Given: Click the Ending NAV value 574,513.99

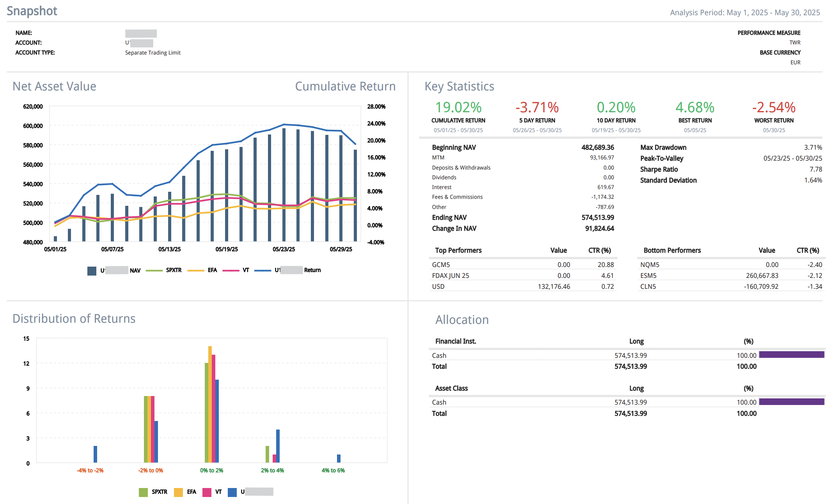Looking at the screenshot, I should click(x=597, y=218).
